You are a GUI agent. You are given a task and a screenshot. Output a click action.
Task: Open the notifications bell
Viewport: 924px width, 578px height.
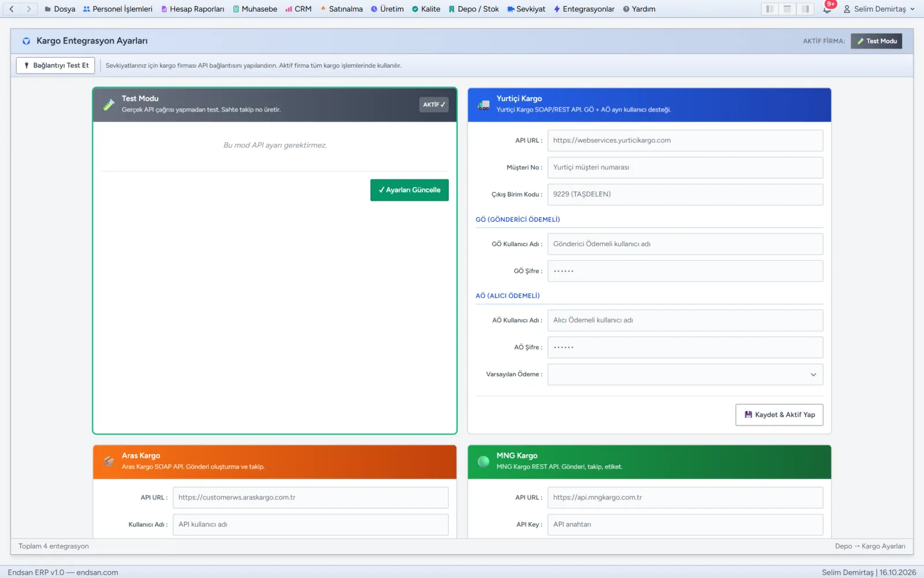[x=827, y=9]
